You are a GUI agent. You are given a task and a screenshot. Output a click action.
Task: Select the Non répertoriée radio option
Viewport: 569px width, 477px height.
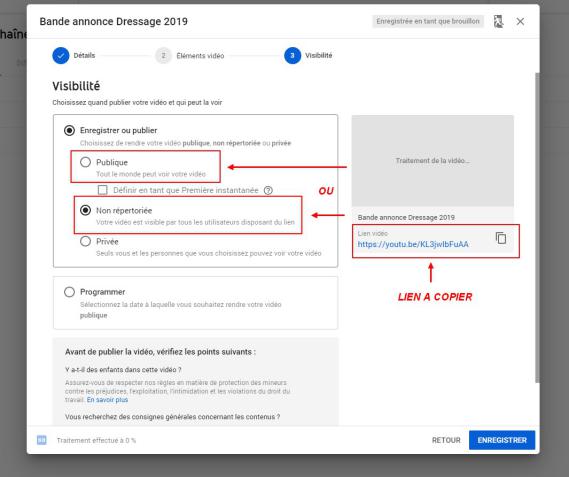85,210
